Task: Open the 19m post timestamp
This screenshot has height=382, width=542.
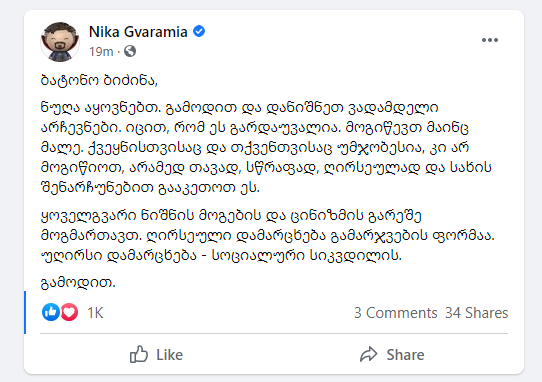Action: pos(101,52)
